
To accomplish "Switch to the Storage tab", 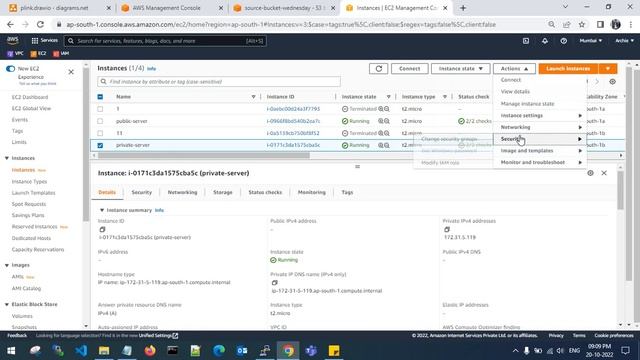I will pos(223,192).
